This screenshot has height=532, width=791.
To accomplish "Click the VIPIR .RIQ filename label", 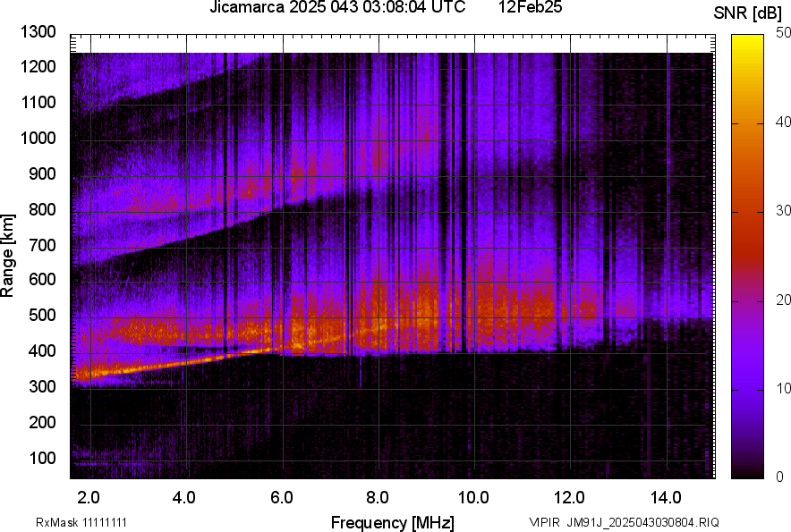I will pyautogui.click(x=623, y=522).
